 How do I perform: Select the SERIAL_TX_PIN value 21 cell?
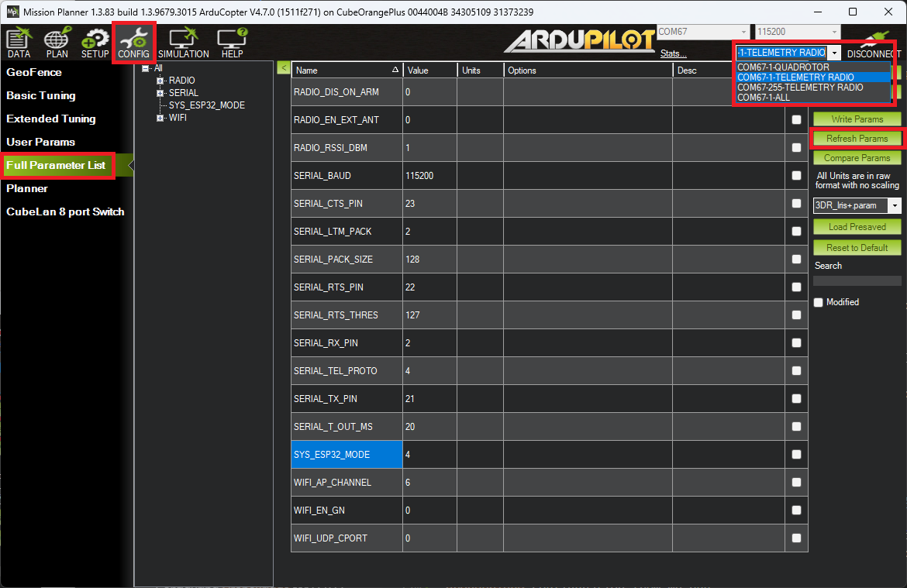429,399
